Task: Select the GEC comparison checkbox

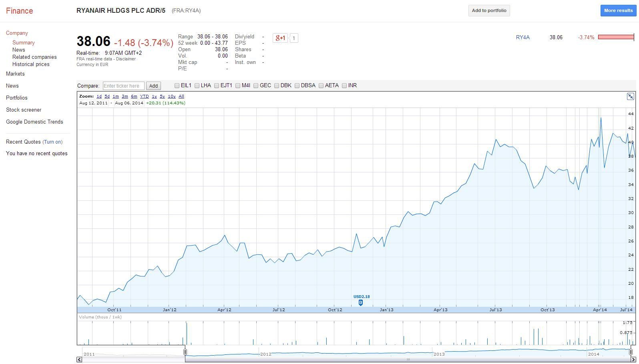Action: 256,86
